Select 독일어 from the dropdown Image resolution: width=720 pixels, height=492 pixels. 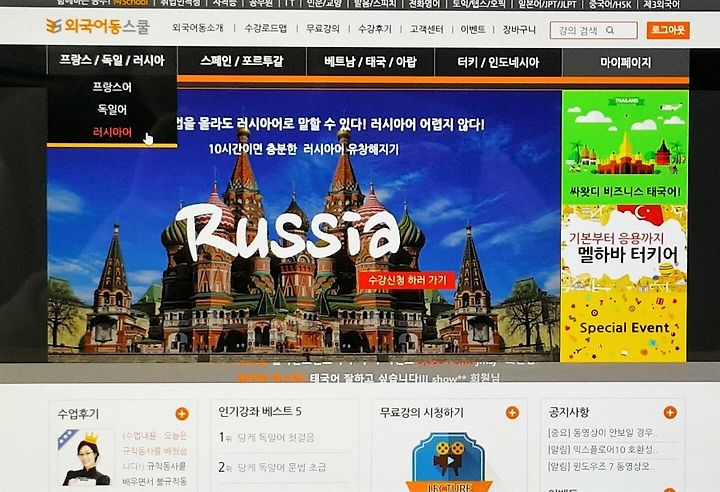112,109
